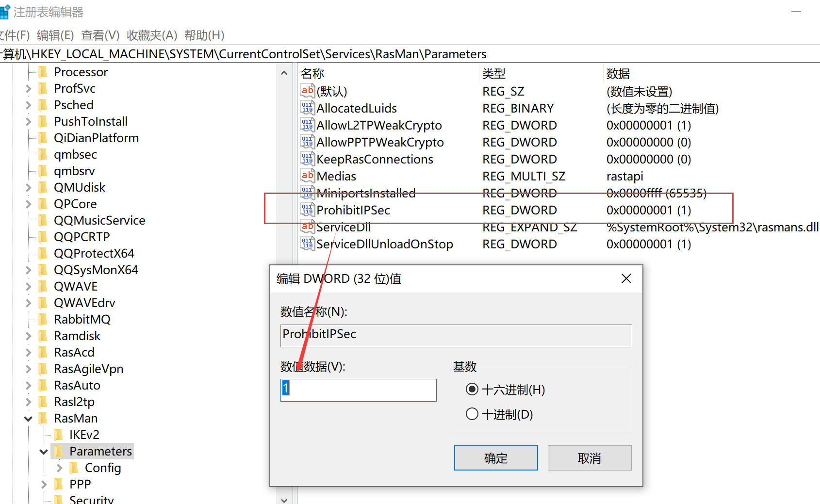Click the Medias multi-string icon
This screenshot has height=504, width=820.
307,176
